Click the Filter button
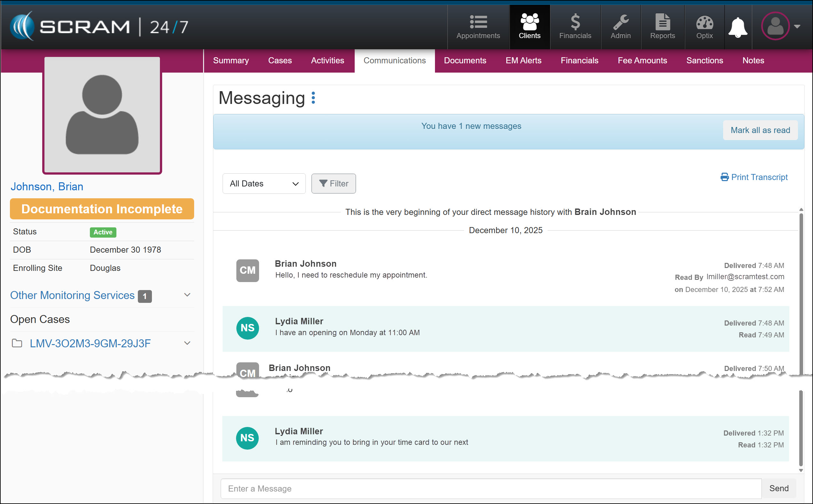 [x=333, y=184]
